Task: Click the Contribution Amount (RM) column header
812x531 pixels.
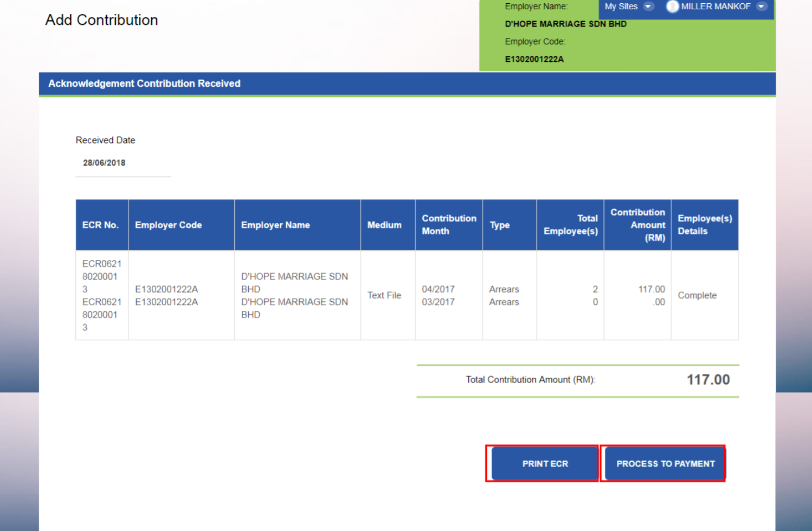Action: pyautogui.click(x=637, y=225)
